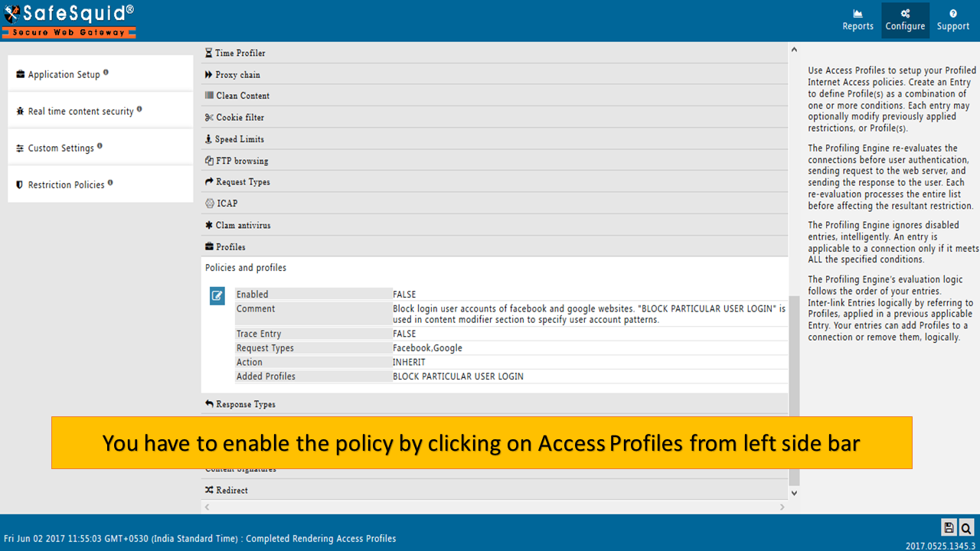Click the Clean Content icon

(209, 96)
